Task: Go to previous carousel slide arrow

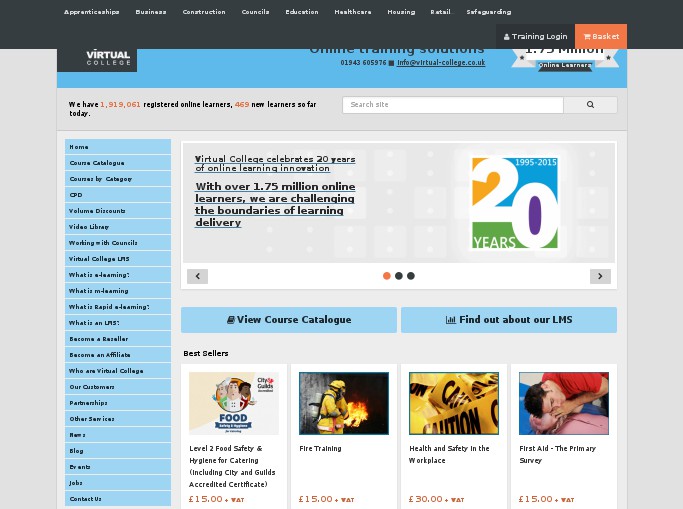Action: [x=197, y=276]
